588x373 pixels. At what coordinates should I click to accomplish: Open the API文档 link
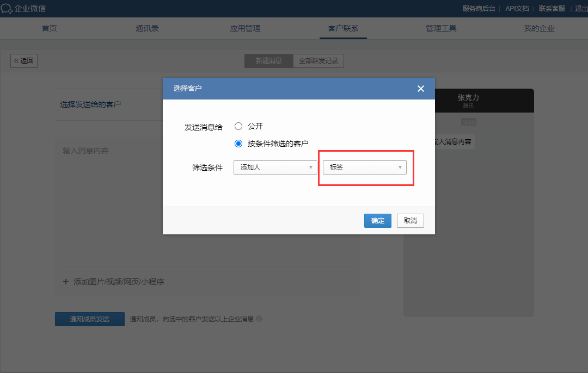click(x=517, y=8)
